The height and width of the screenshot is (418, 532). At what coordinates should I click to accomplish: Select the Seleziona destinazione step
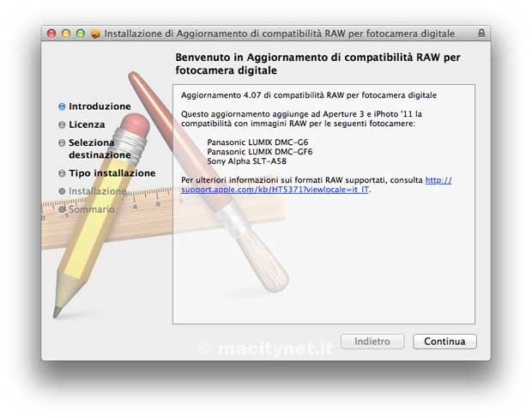(x=100, y=148)
